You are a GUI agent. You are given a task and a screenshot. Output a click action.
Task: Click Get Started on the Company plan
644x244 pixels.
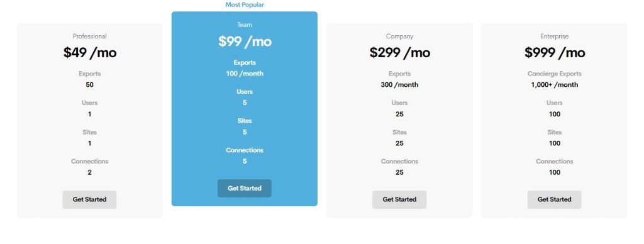(x=399, y=199)
